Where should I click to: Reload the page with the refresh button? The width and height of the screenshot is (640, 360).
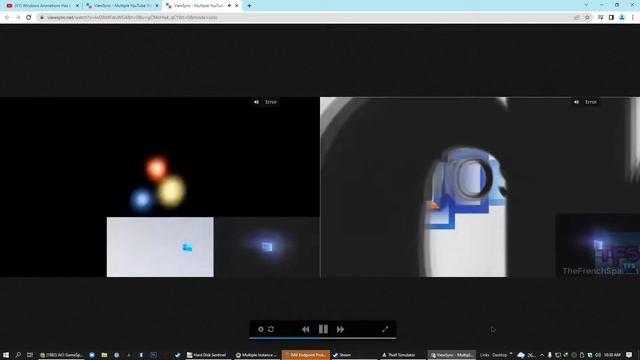[29, 18]
